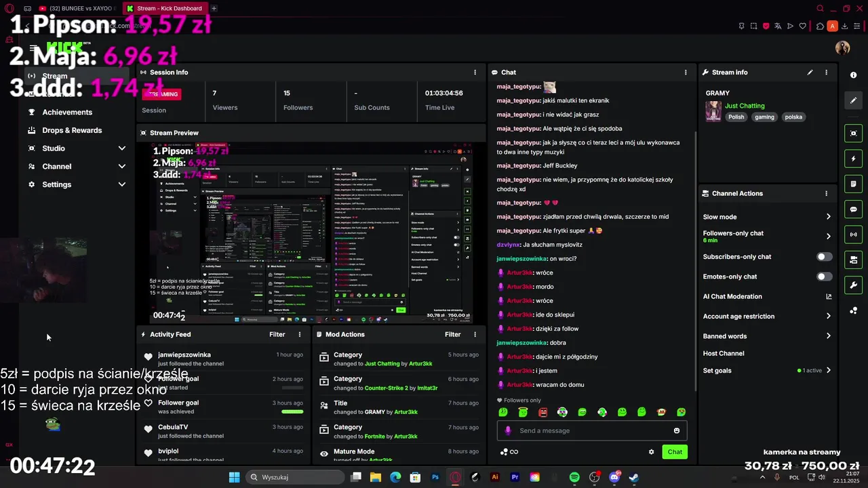Open Photoshop from the taskbar
Screen dimensions: 868x488
(435, 477)
